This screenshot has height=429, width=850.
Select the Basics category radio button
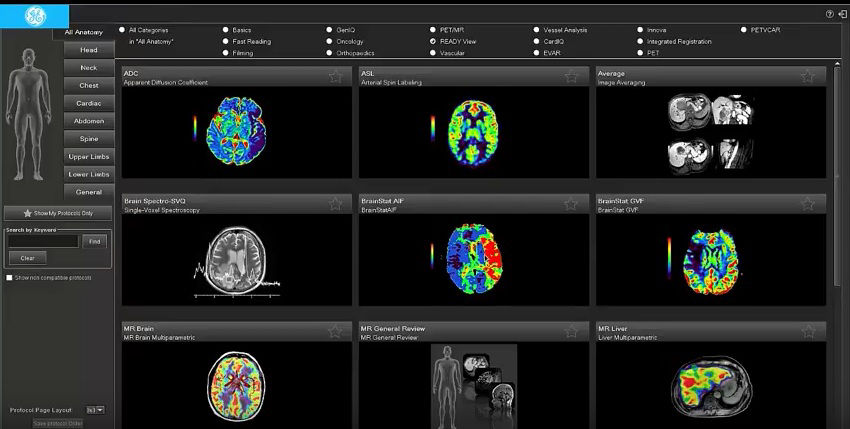(226, 30)
